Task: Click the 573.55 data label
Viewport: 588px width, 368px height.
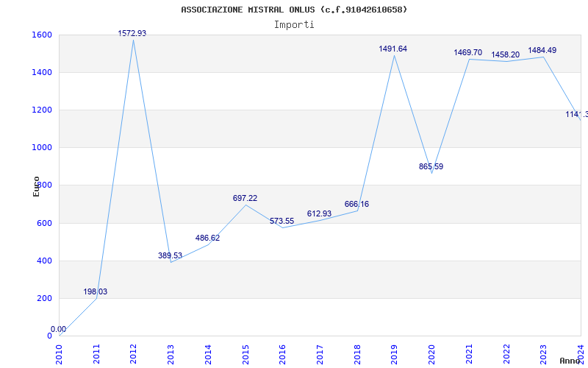Action: click(282, 222)
